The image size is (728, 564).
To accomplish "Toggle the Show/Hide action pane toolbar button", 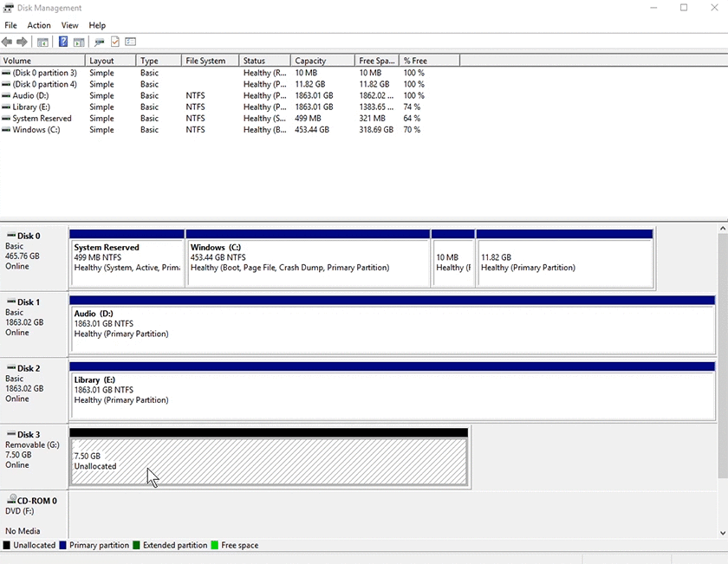I will pos(79,41).
